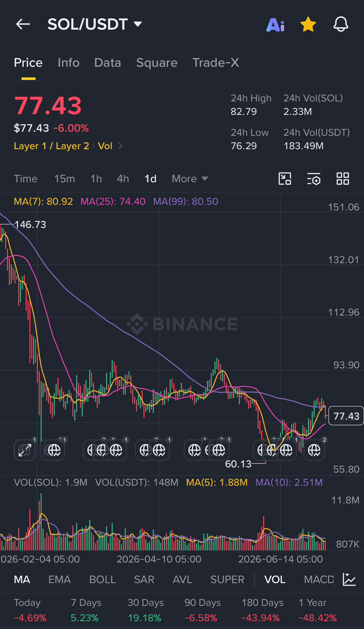
Task: Tap the 24h Low value 76.29
Action: [244, 146]
